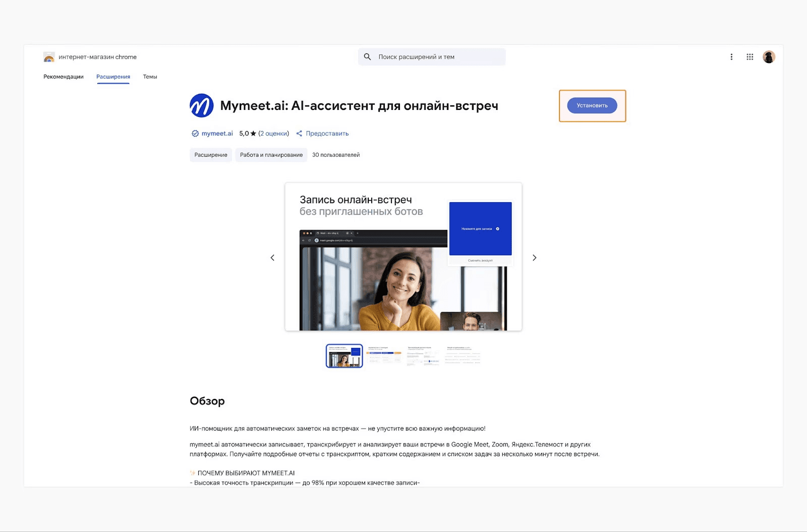Click the main Запись онлайн-встреч preview image
Image resolution: width=807 pixels, height=532 pixels.
(403, 257)
